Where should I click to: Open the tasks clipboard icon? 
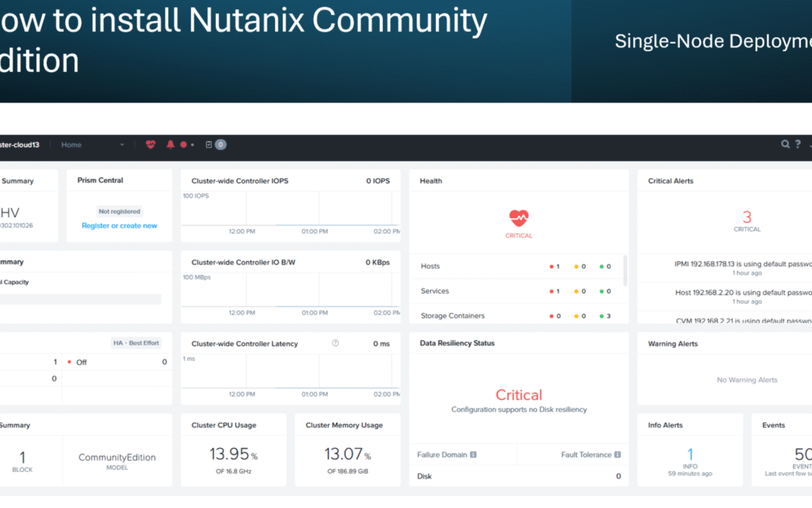click(209, 144)
